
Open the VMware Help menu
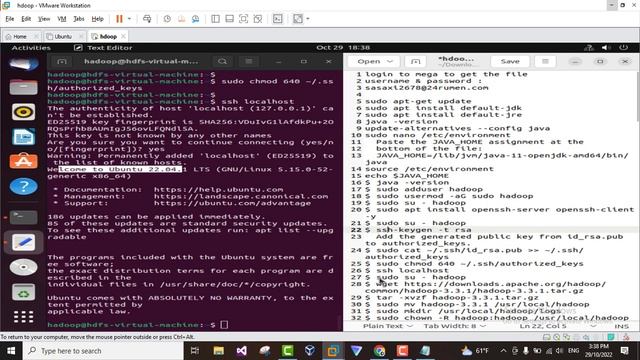(x=97, y=19)
